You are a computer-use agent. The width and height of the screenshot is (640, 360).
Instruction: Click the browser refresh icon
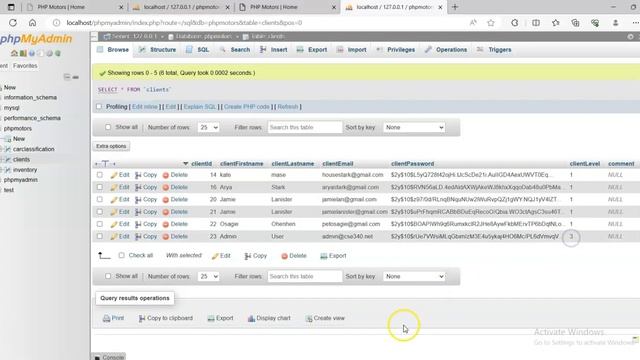tap(13, 23)
